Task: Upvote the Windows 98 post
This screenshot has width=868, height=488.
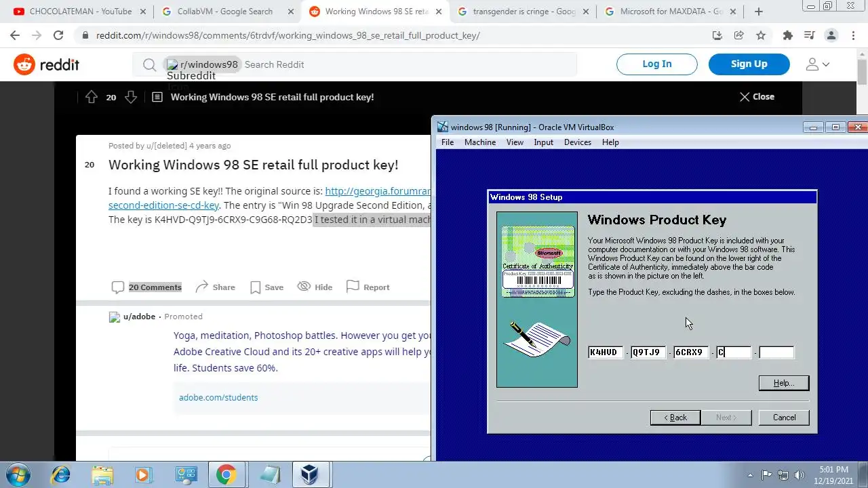Action: [92, 97]
